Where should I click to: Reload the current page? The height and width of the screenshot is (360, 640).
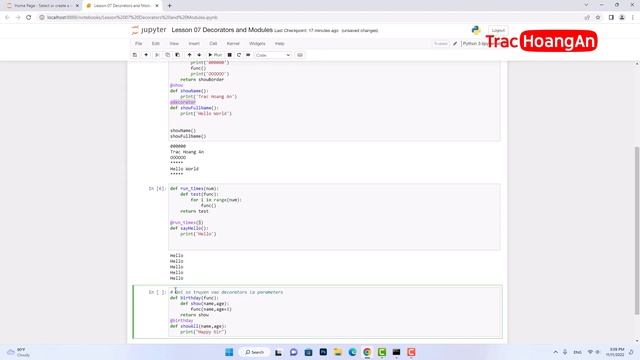(29, 17)
